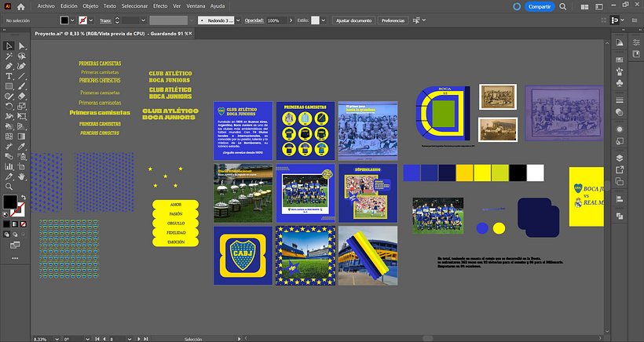Open the Symbols panel (club icon)
This screenshot has width=644, height=342.
coord(620,83)
